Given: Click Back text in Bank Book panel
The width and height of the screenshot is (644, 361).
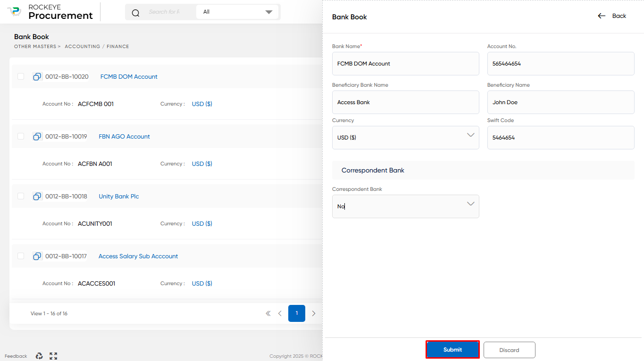Looking at the screenshot, I should [x=619, y=16].
